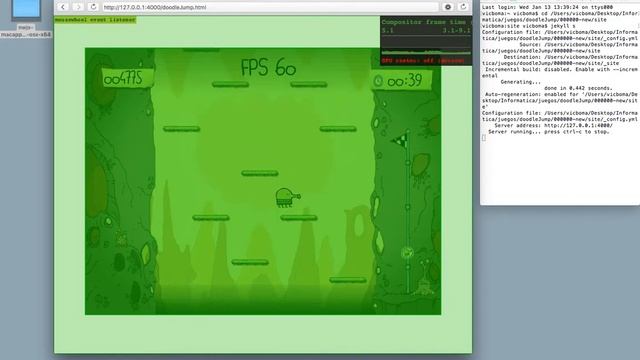640x360 pixels.
Task: Click the round progress marker on the flag pole
Action: pyautogui.click(x=407, y=253)
